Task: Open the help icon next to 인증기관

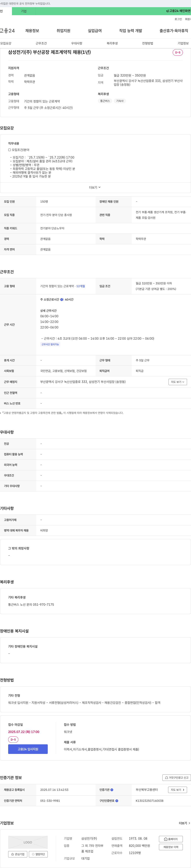Action: click(x=112, y=790)
